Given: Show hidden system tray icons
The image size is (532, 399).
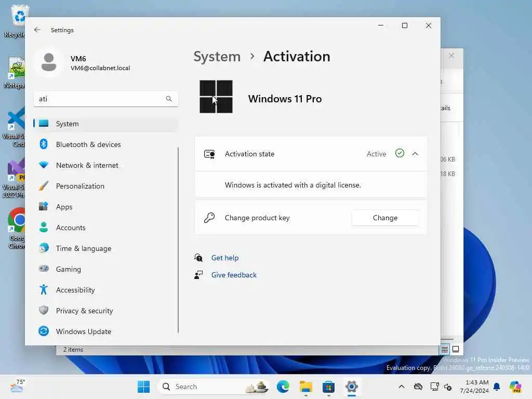Looking at the screenshot, I should tap(402, 387).
